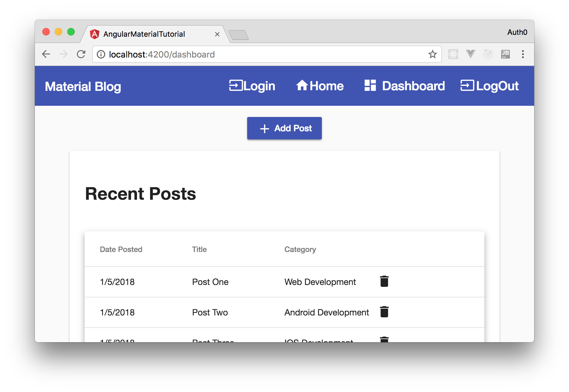The image size is (569, 392).
Task: Open a new browser tab
Action: tap(238, 35)
